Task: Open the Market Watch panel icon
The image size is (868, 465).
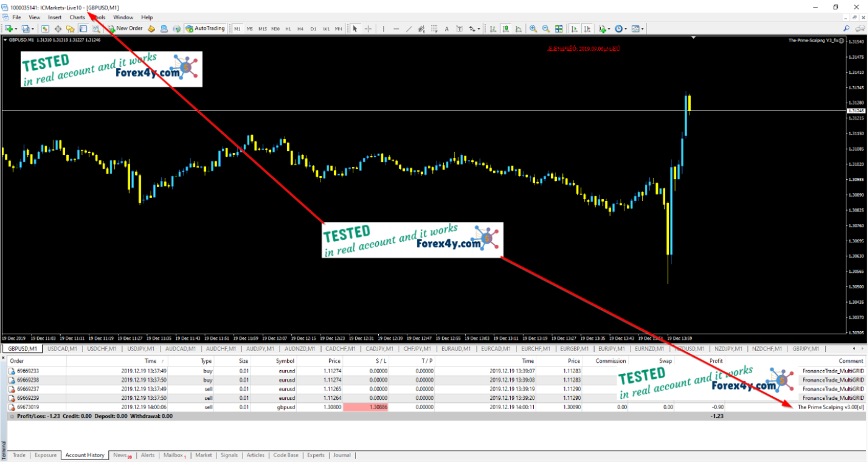Action: [45, 29]
